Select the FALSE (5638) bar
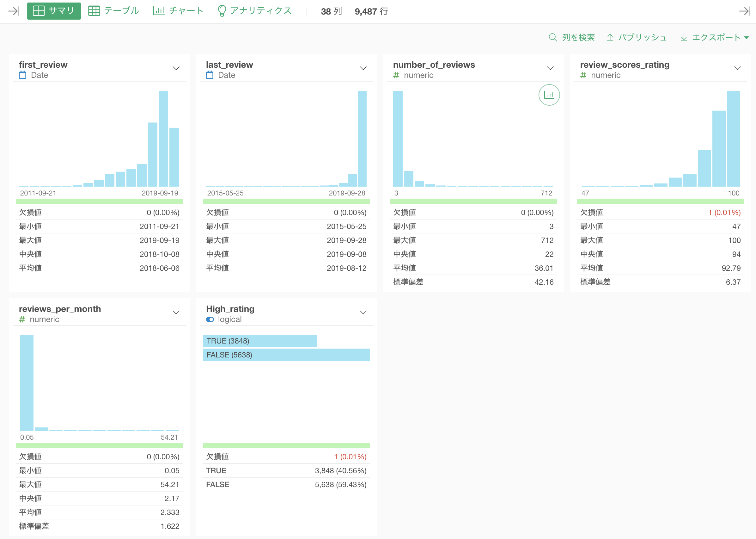This screenshot has width=756, height=539. (286, 355)
